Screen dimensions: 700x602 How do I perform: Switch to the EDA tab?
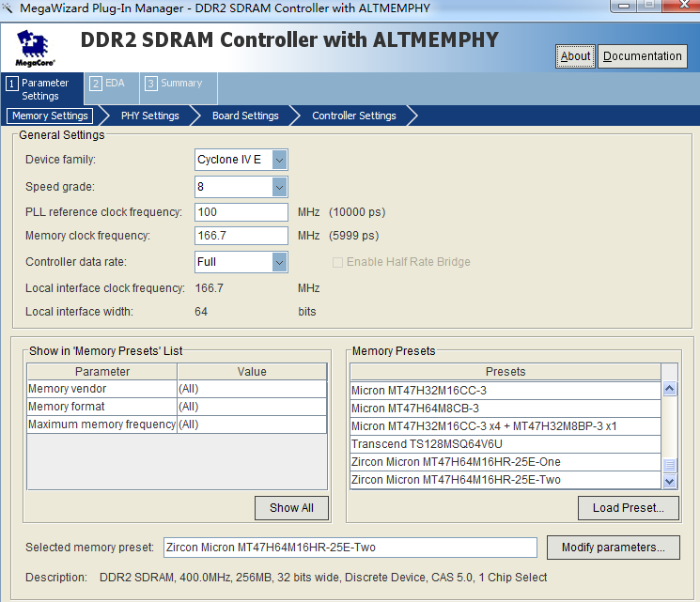coord(111,88)
